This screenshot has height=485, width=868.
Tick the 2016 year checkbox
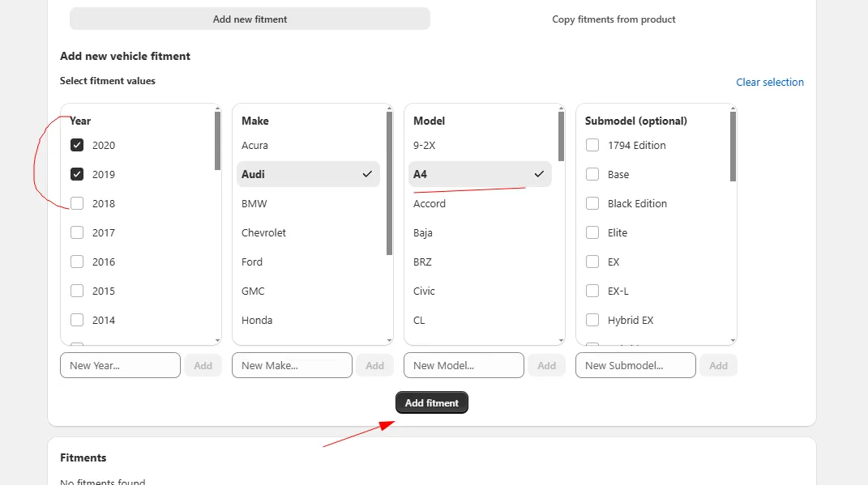click(x=77, y=262)
